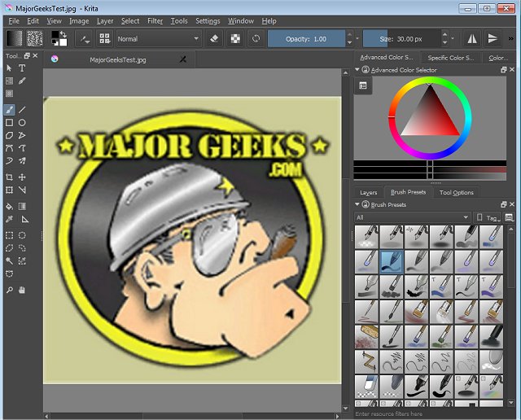Select the Fill bucket tool
Screen dimensions: 521x420
9,207
